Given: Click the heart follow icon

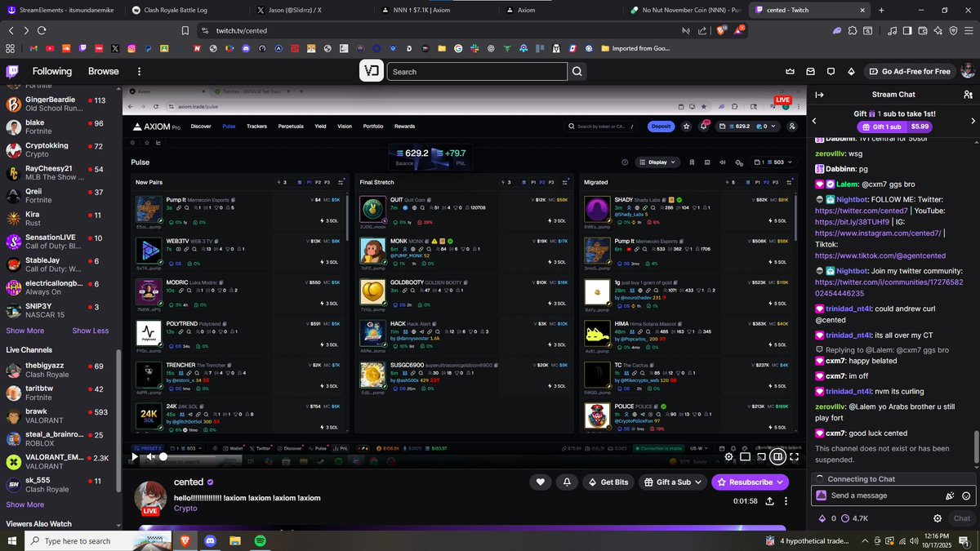Looking at the screenshot, I should [541, 482].
